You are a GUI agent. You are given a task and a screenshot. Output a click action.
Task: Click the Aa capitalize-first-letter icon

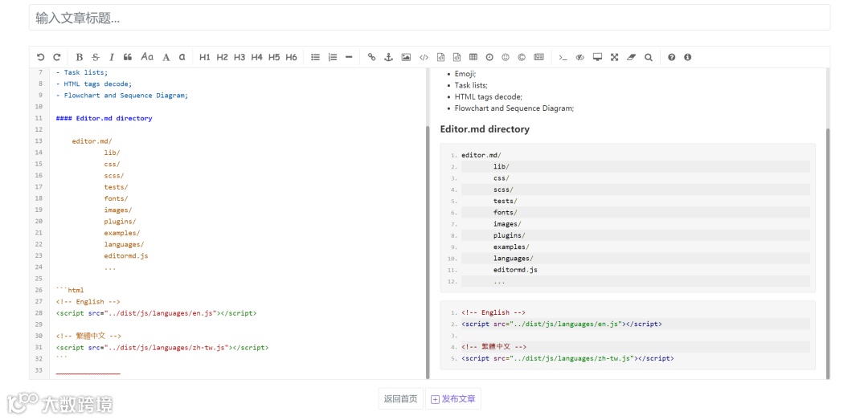(x=147, y=57)
